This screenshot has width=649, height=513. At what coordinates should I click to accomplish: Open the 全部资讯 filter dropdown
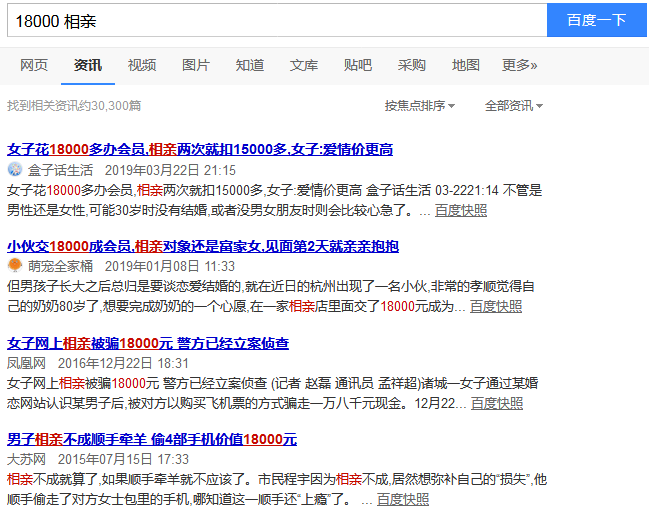click(x=514, y=106)
